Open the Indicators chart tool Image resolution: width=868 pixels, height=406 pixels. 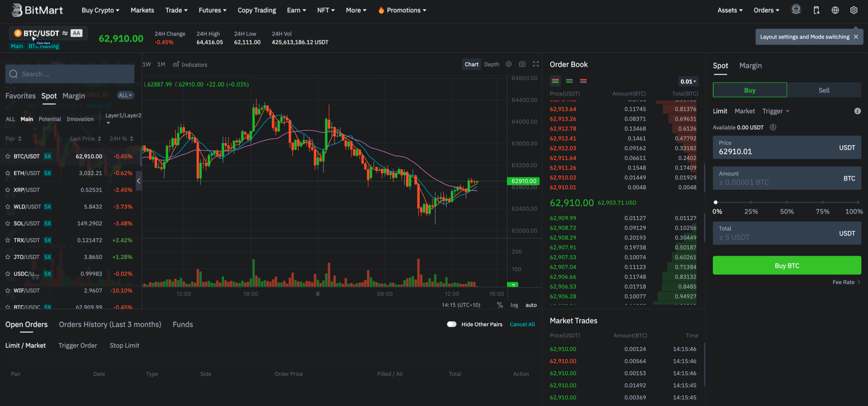tap(190, 65)
